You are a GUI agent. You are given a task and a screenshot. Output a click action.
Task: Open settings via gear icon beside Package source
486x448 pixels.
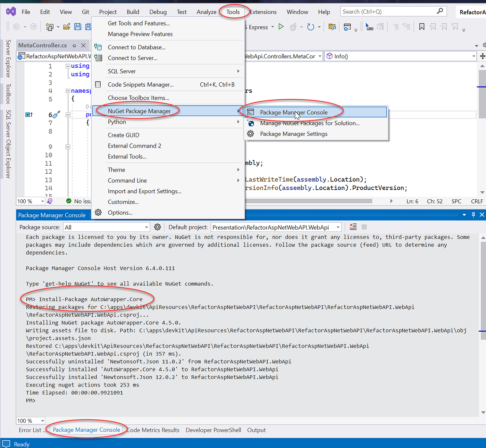coord(158,227)
